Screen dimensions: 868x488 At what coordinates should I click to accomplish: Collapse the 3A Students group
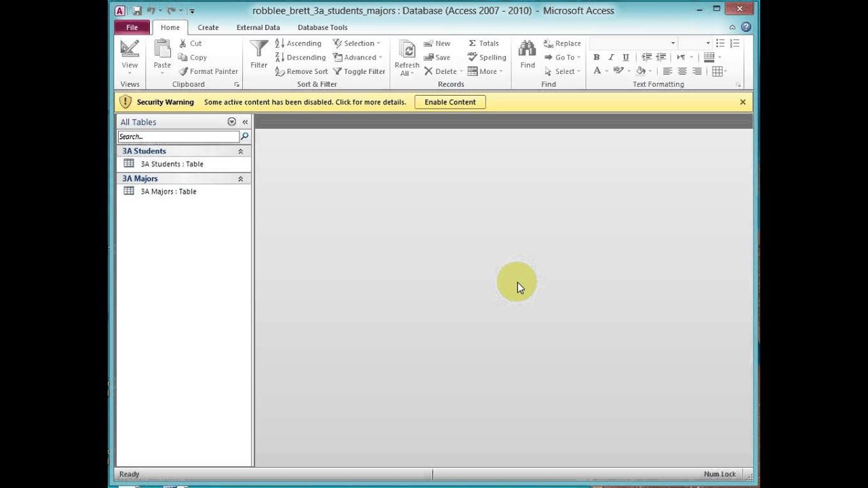pyautogui.click(x=240, y=151)
